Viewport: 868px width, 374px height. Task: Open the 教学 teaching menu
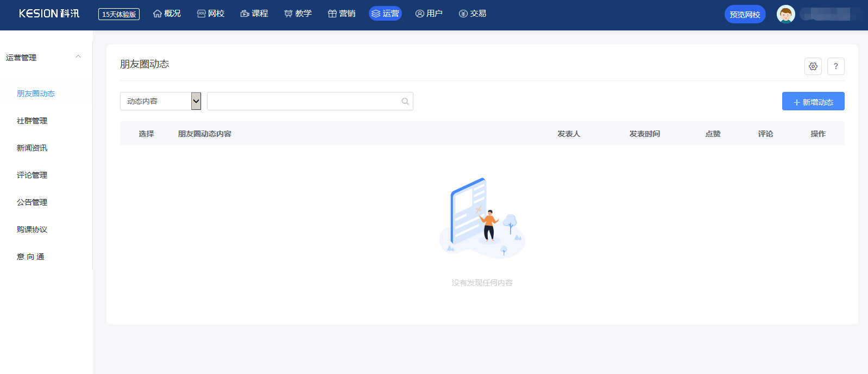click(298, 14)
